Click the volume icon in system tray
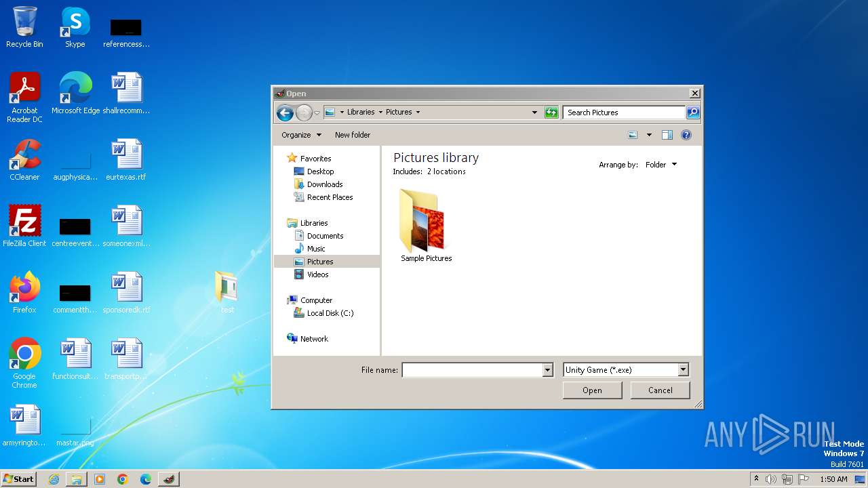The width and height of the screenshot is (868, 488). click(x=771, y=479)
